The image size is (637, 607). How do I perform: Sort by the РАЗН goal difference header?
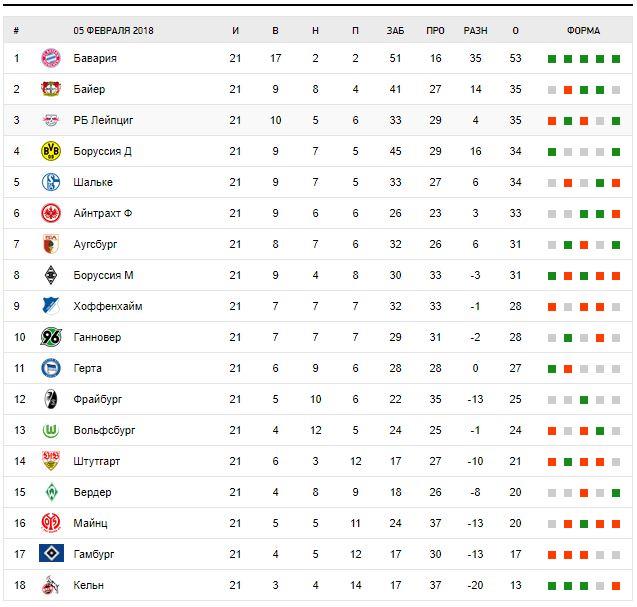[475, 30]
